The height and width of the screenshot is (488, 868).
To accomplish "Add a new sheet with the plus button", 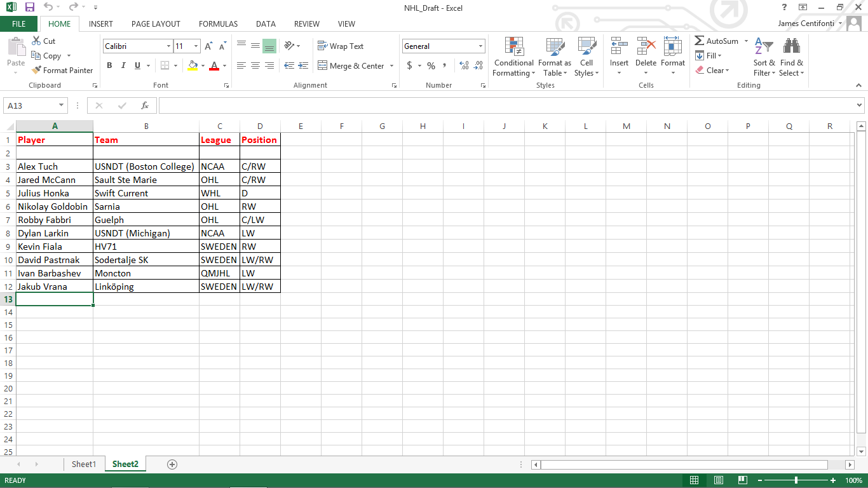I will point(172,464).
